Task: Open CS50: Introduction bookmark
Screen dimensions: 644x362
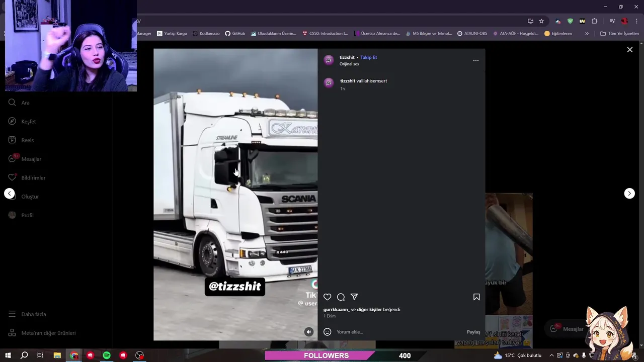Action: point(325,34)
